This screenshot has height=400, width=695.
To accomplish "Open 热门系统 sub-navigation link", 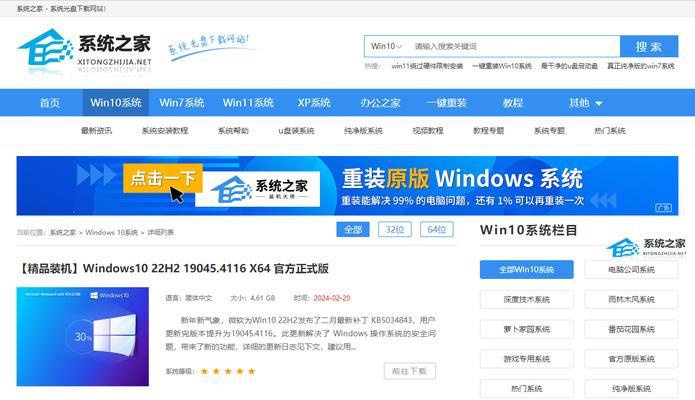I will pos(609,130).
